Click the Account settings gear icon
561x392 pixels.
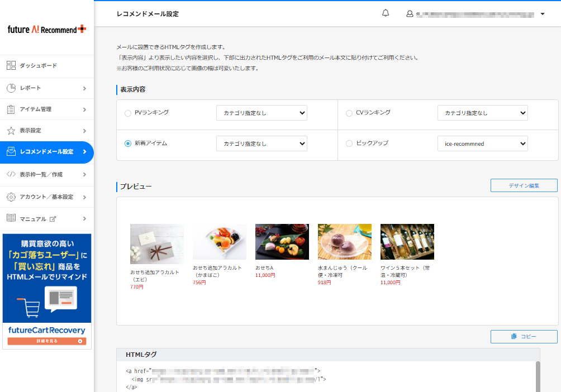pyautogui.click(x=11, y=197)
